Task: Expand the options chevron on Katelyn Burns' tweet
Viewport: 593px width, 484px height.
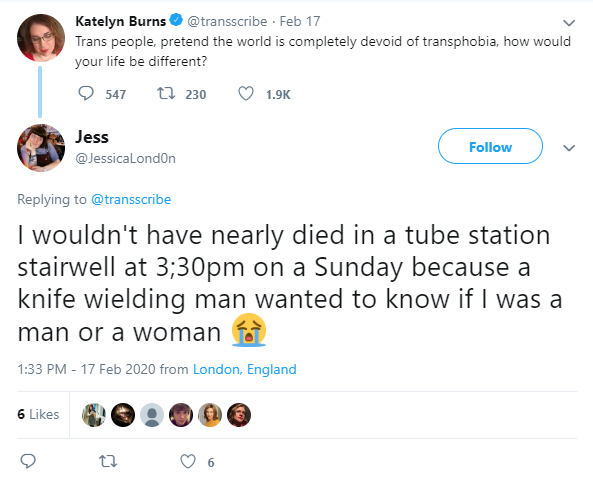Action: [x=569, y=23]
